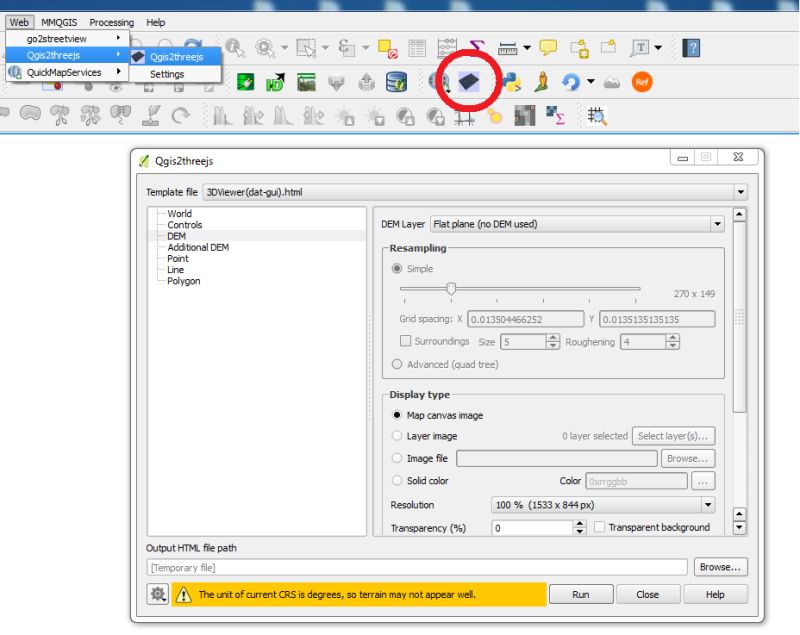The height and width of the screenshot is (635, 800).
Task: Open the help question mark icon
Action: pyautogui.click(x=691, y=48)
